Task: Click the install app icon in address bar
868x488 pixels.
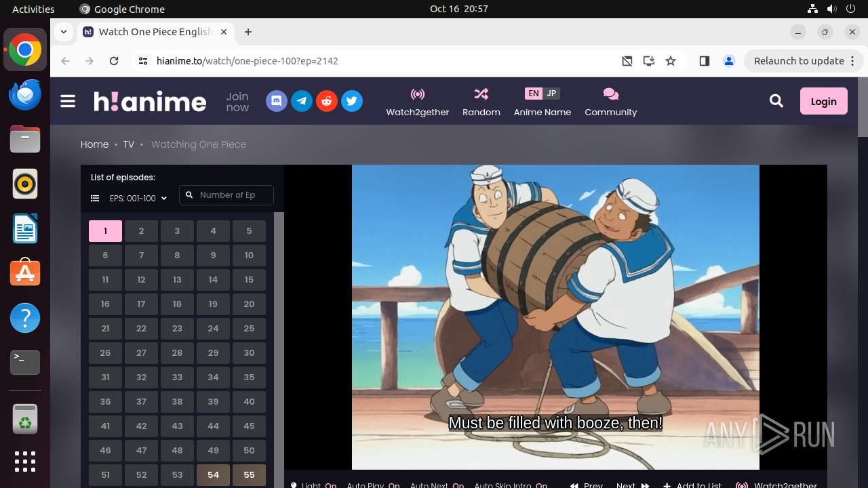Action: 649,61
